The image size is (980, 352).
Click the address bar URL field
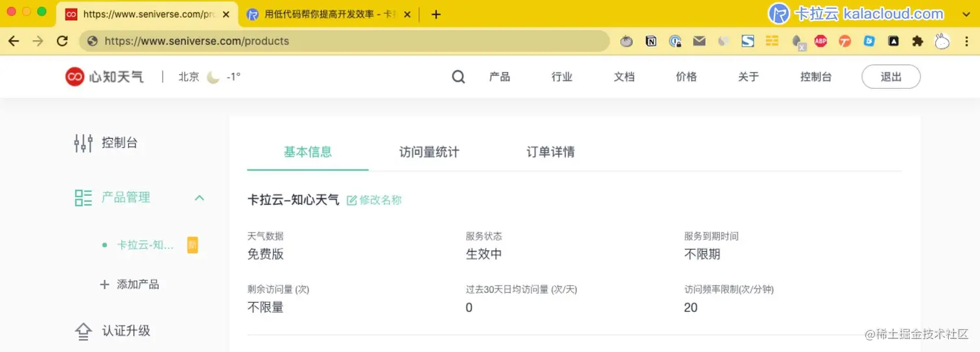344,41
